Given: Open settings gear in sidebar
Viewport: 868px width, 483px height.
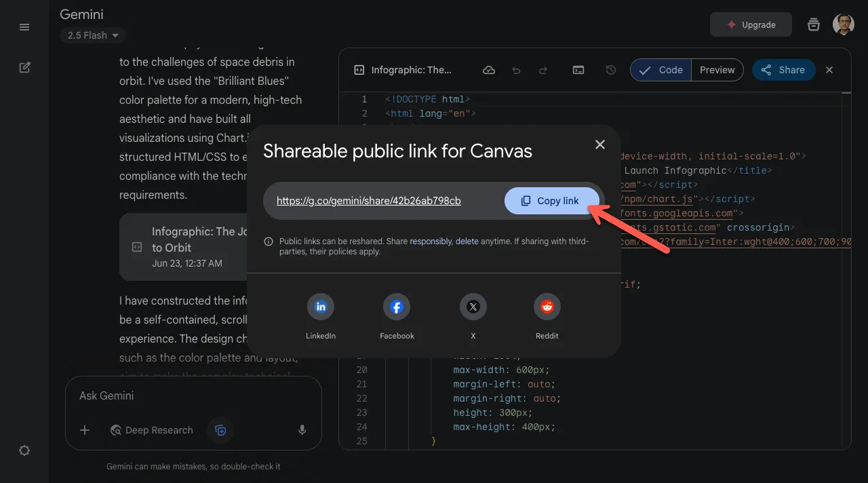Looking at the screenshot, I should (x=24, y=450).
